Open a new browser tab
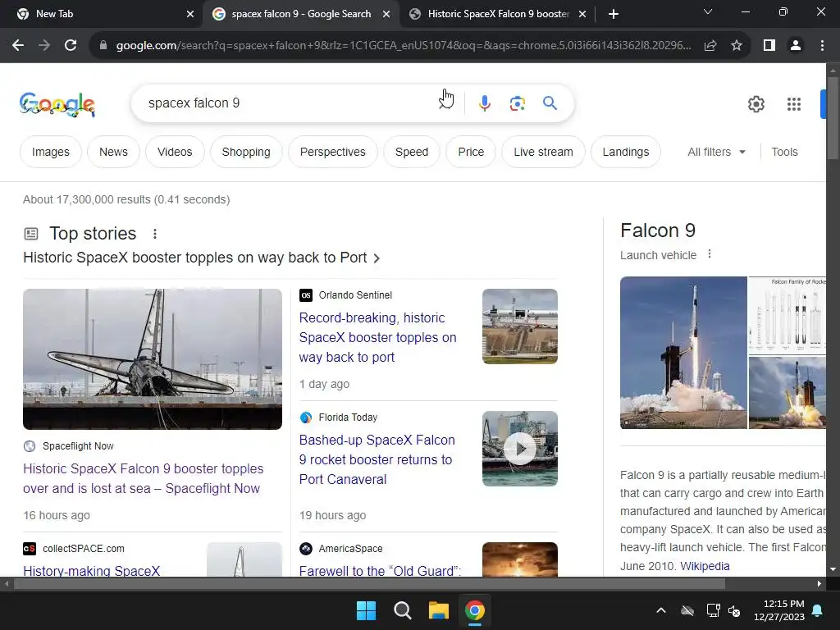 pyautogui.click(x=614, y=14)
